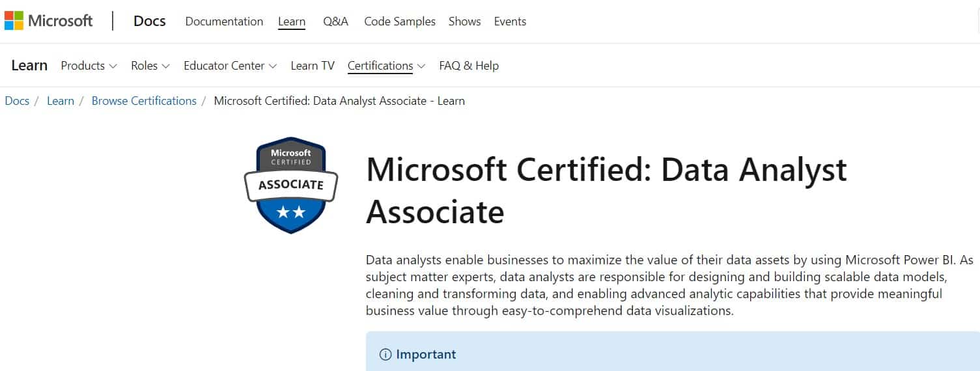The height and width of the screenshot is (371, 980).
Task: Open Learn TV
Action: [313, 66]
